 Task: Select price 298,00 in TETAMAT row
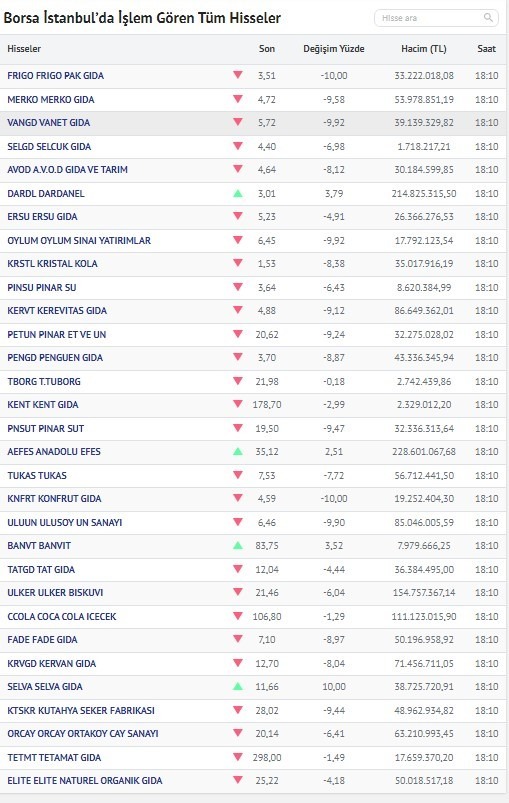(267, 758)
